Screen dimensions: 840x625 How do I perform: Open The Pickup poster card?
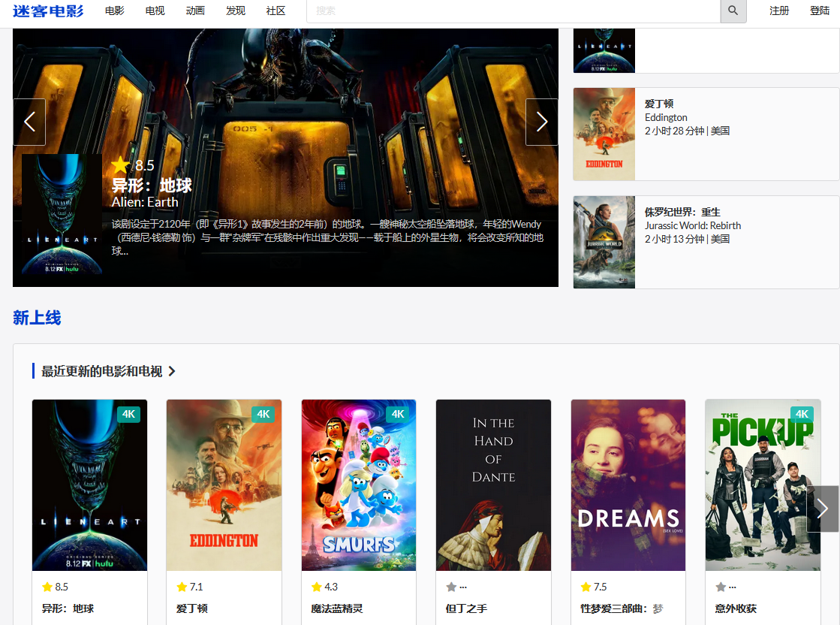(x=763, y=485)
